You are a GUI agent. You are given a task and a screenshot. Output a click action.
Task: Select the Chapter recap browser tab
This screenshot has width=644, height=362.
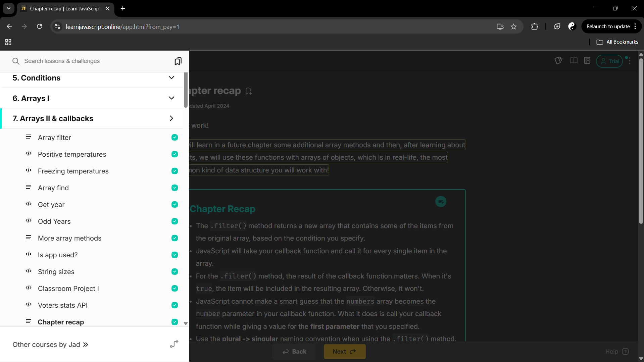pos(64,8)
